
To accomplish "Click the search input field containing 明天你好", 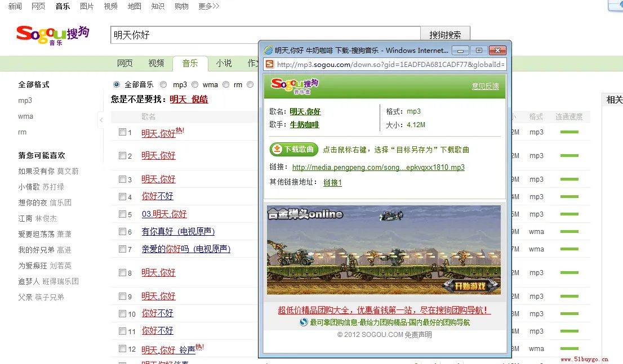I will (x=265, y=35).
